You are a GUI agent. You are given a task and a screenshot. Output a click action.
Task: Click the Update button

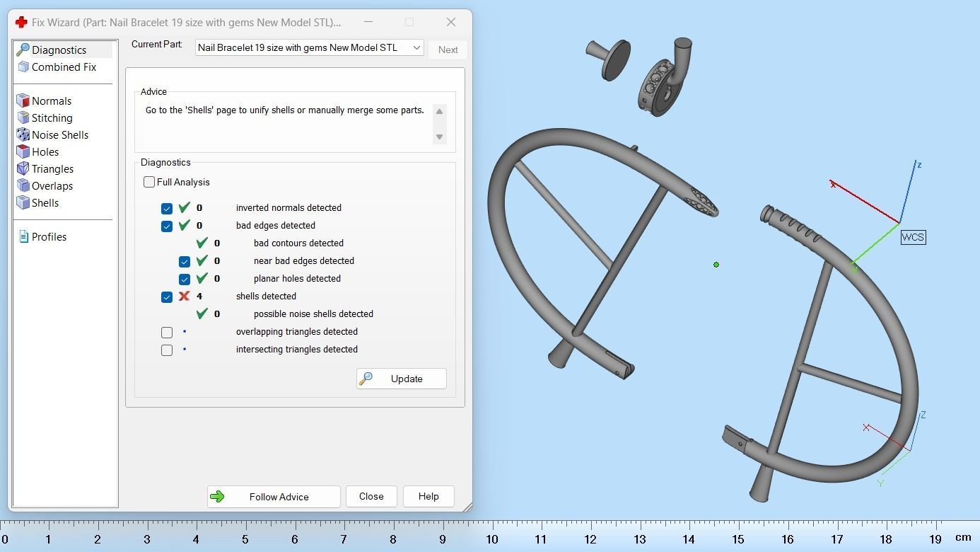coord(402,379)
